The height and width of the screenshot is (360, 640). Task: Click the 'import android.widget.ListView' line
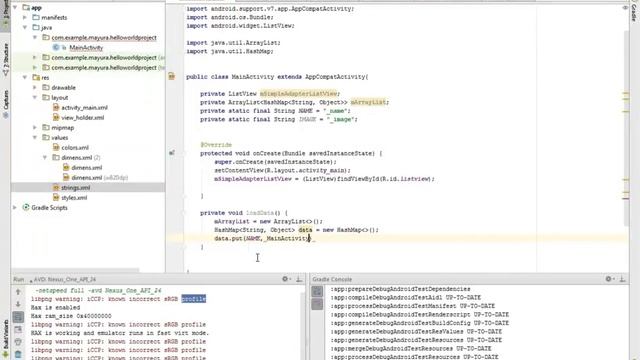pos(240,26)
